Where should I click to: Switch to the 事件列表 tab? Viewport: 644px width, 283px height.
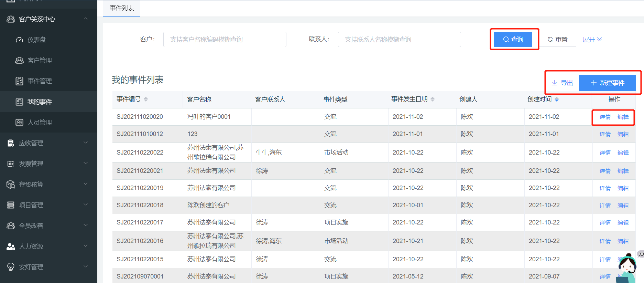pos(122,8)
